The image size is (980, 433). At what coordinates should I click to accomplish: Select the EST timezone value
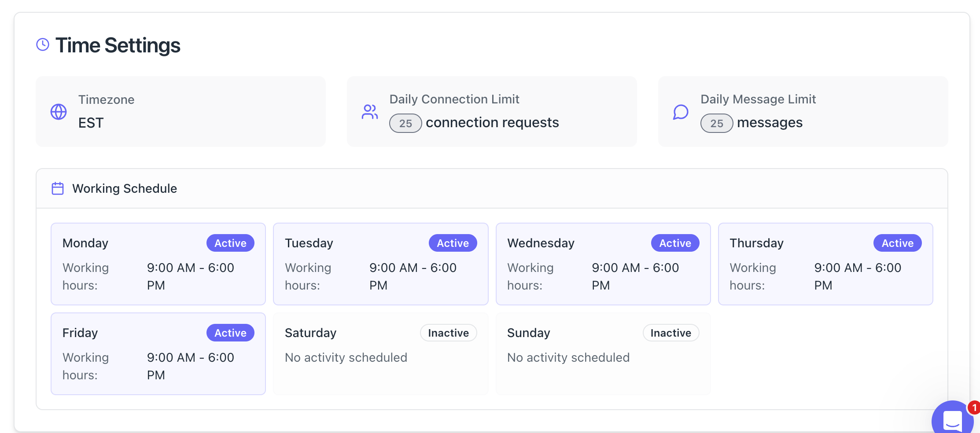click(91, 123)
